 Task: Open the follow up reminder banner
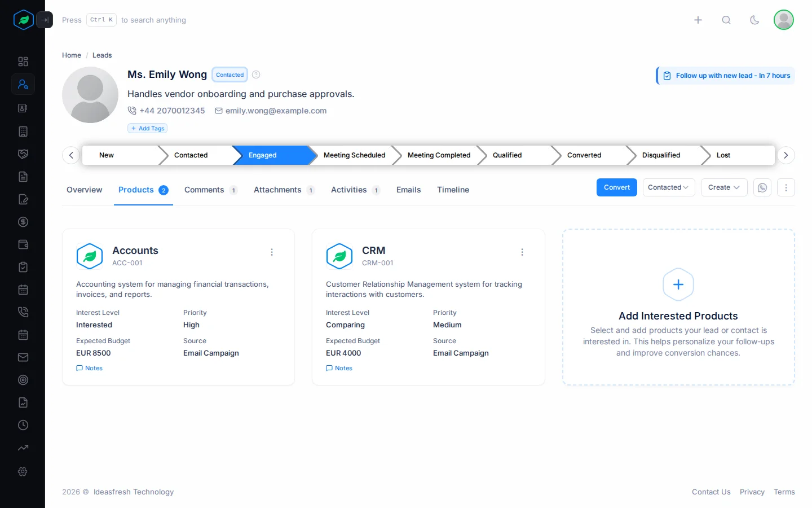[x=726, y=76]
